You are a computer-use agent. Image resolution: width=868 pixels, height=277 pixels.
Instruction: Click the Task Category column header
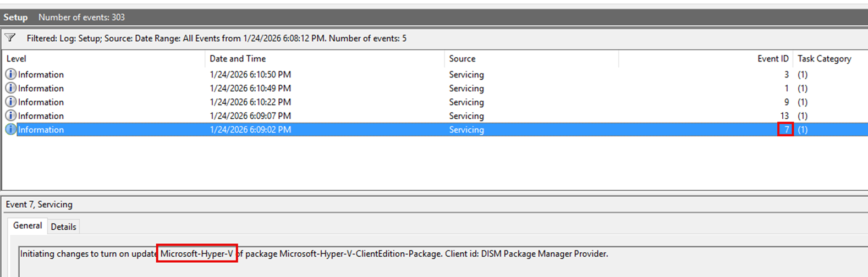click(x=824, y=59)
